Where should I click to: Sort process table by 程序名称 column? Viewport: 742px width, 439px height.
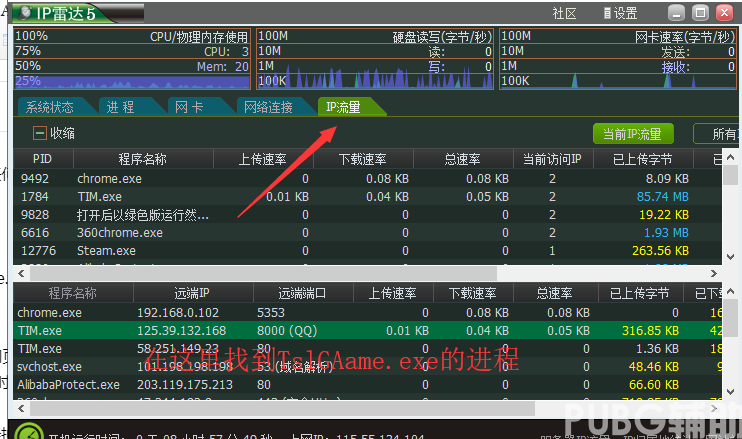click(143, 159)
